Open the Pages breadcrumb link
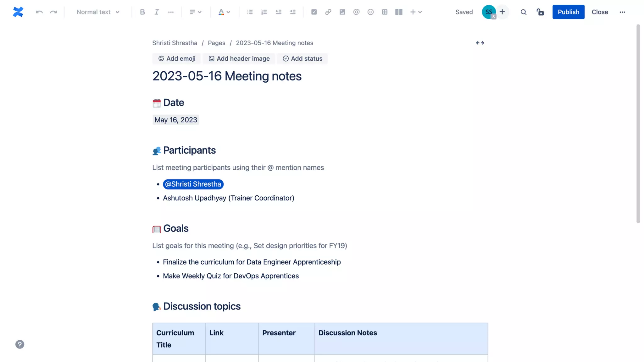This screenshot has height=362, width=644. click(x=216, y=43)
